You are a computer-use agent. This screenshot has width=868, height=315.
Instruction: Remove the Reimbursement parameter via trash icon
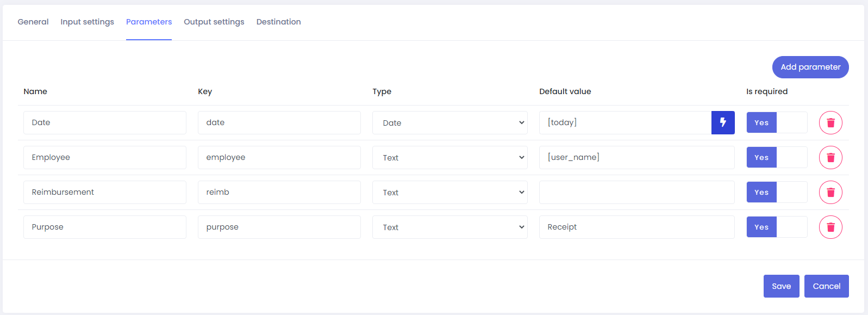(x=830, y=192)
